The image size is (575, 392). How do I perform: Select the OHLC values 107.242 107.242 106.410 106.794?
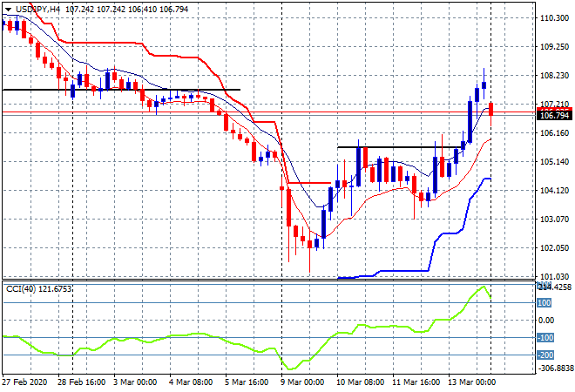pos(127,10)
